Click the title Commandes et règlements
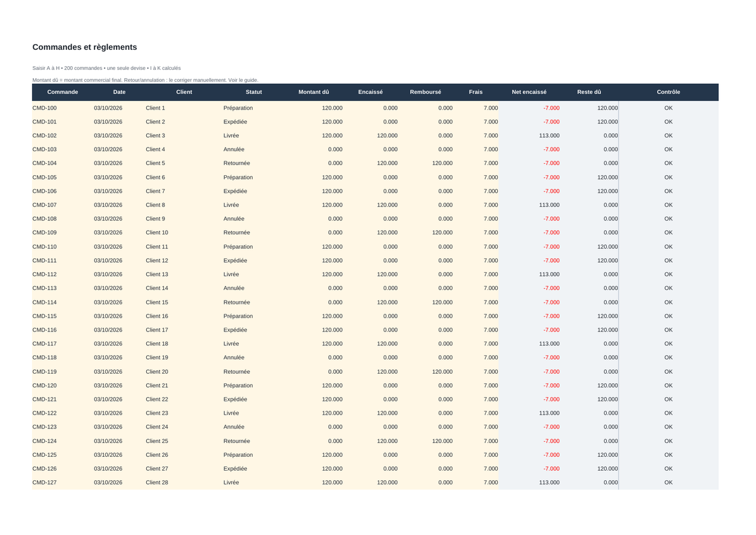This screenshot has height=535, width=756. coord(84,47)
